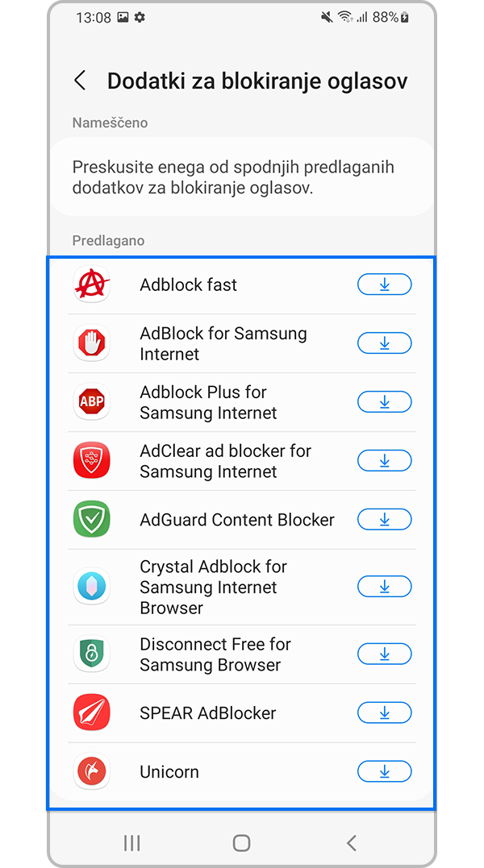Open recent apps from the navigation bar
The height and width of the screenshot is (868, 484).
pos(131,843)
